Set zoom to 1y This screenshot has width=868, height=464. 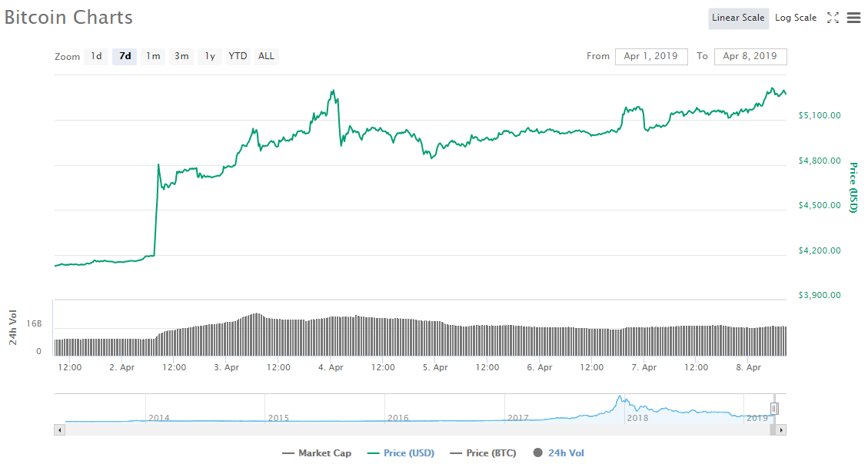tap(210, 56)
